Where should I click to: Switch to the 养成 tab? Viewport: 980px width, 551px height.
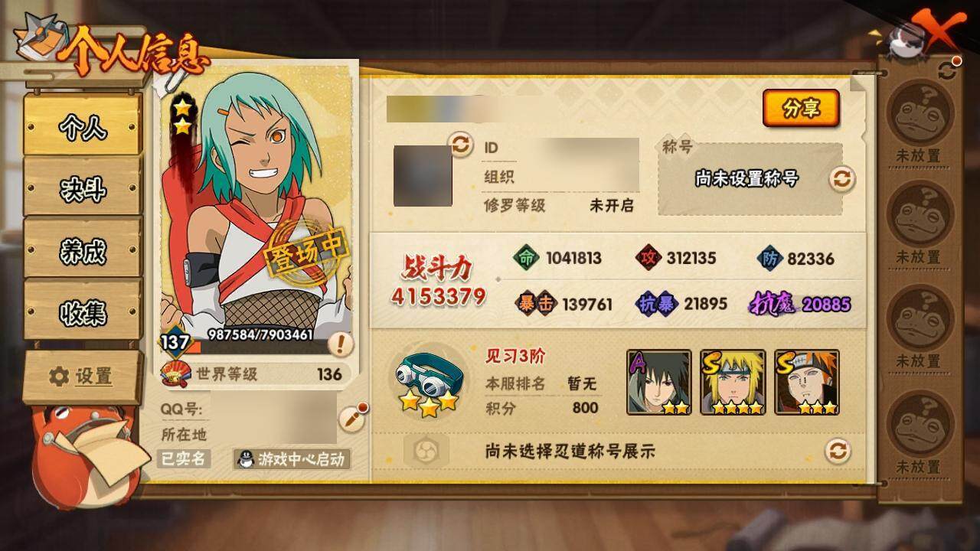[x=83, y=250]
